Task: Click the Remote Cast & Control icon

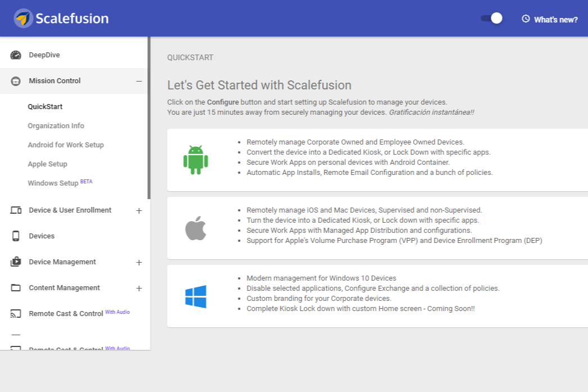Action: coord(16,314)
